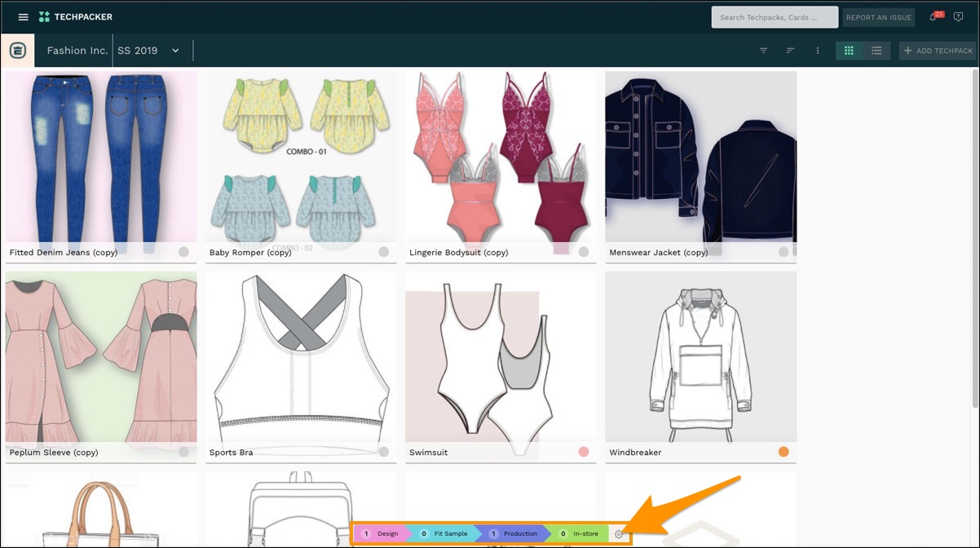Open status picker on Baby Romper card

tap(383, 252)
